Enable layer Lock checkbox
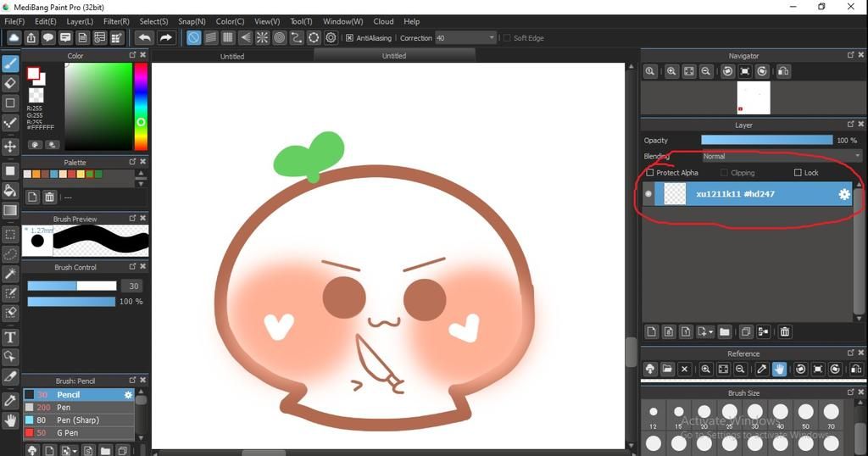 (x=798, y=173)
